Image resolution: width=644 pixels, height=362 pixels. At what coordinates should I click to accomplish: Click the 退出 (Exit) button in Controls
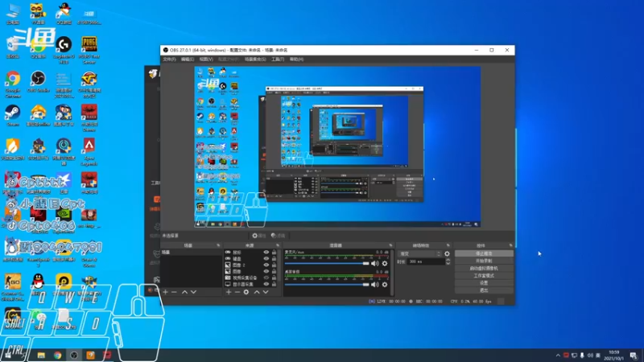[484, 290]
